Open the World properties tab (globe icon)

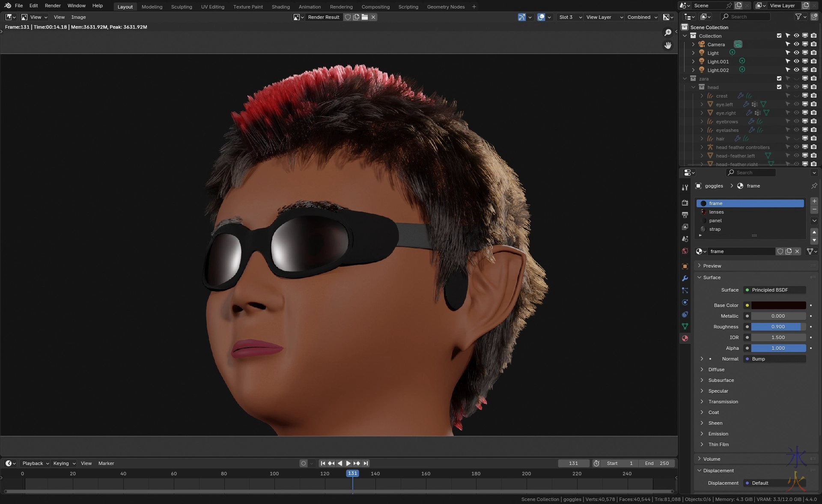pos(685,251)
